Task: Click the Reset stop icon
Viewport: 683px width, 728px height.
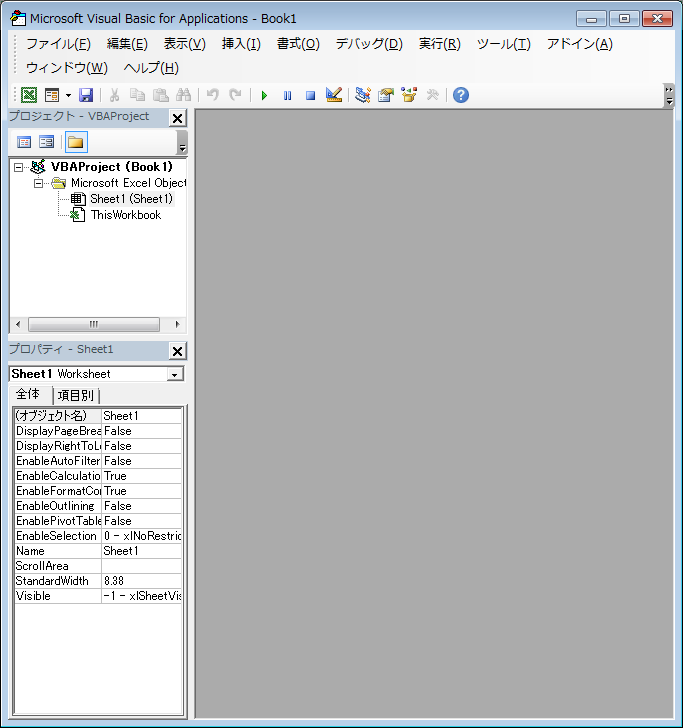Action: click(311, 95)
